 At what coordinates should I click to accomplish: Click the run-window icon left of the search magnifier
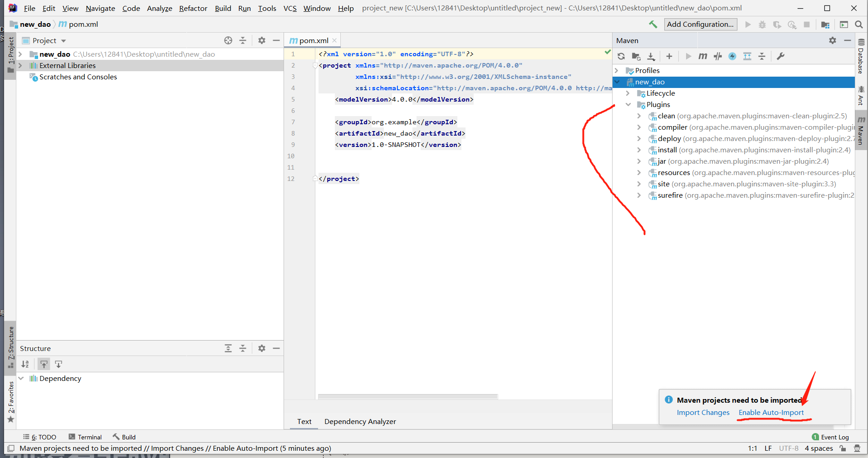coord(844,24)
